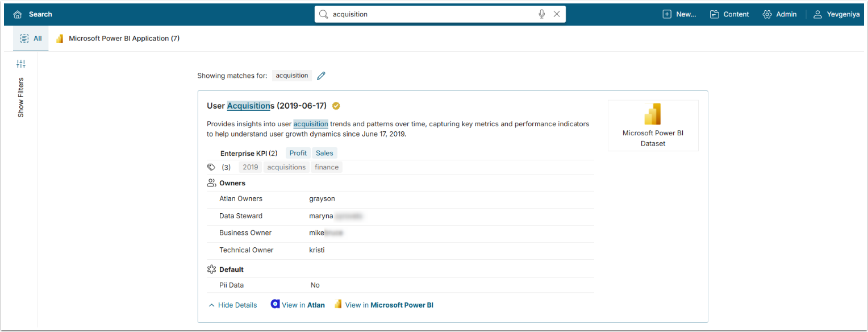This screenshot has width=868, height=332.
Task: Click Technical Owner value kristi
Action: (x=317, y=250)
